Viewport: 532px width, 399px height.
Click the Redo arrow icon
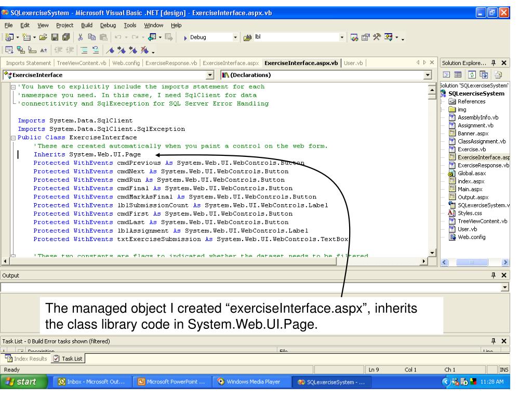[135, 37]
